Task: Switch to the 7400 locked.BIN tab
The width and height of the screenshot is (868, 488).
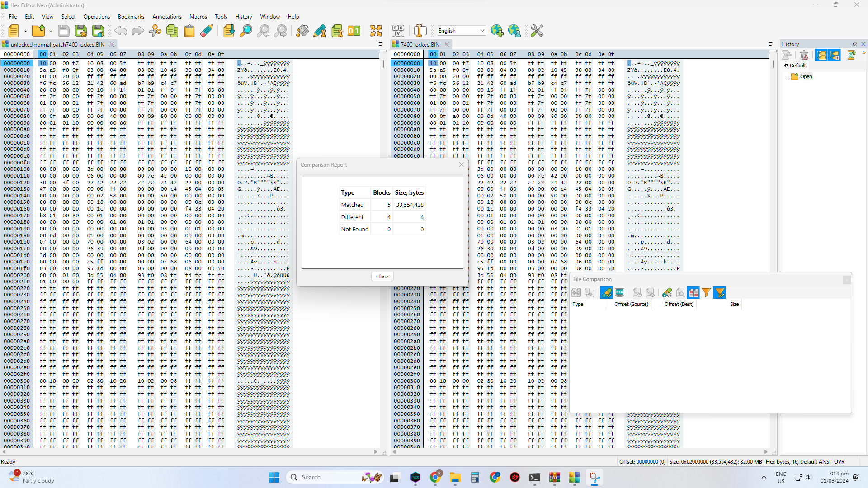Action: coord(420,44)
